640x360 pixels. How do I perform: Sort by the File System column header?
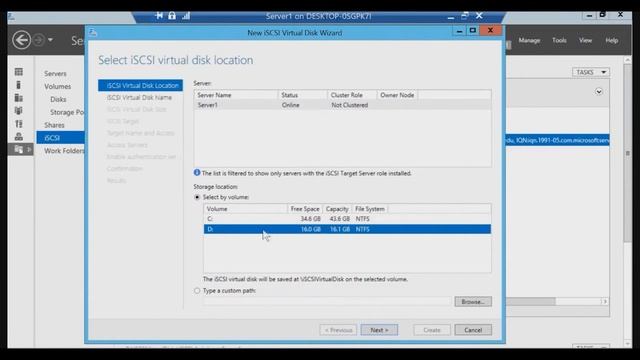point(370,209)
